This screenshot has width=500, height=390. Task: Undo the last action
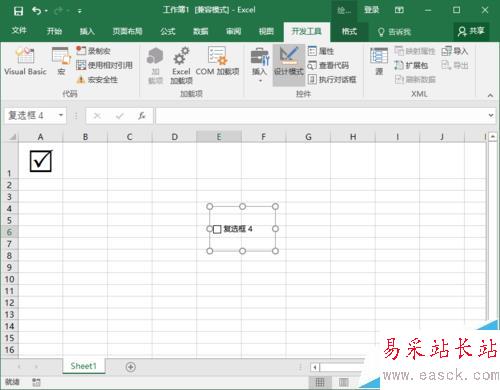(36, 11)
